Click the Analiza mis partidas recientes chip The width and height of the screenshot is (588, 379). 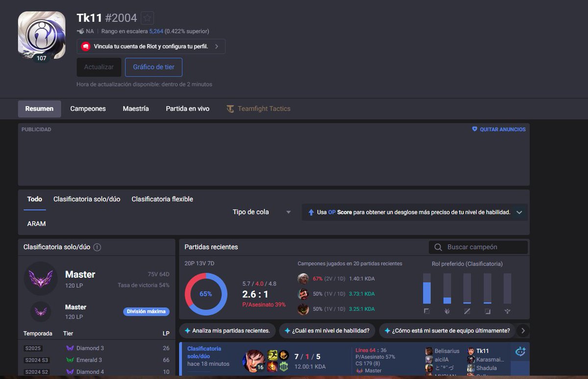click(x=227, y=331)
